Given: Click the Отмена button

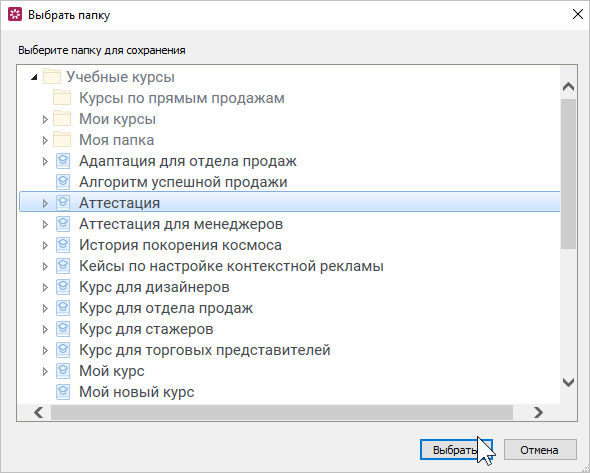Looking at the screenshot, I should 540,449.
